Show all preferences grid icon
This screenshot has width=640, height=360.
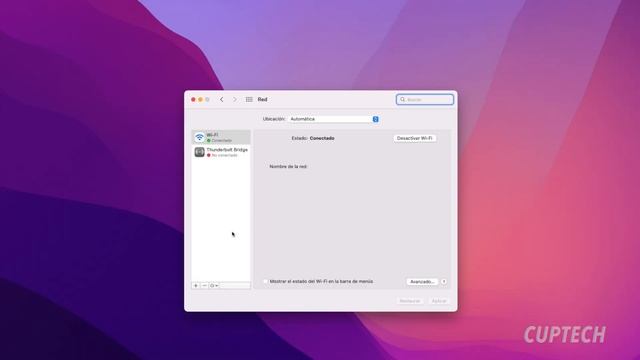[249, 100]
